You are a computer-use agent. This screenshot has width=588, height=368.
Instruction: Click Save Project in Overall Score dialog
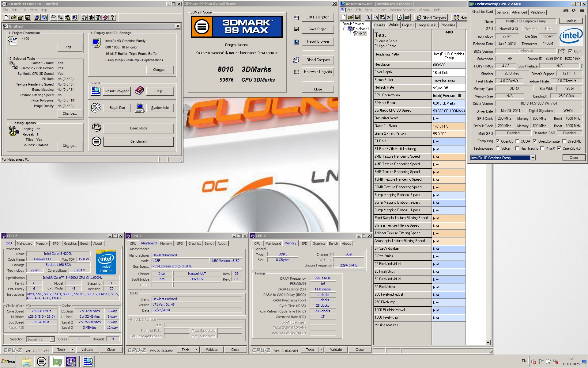[318, 29]
